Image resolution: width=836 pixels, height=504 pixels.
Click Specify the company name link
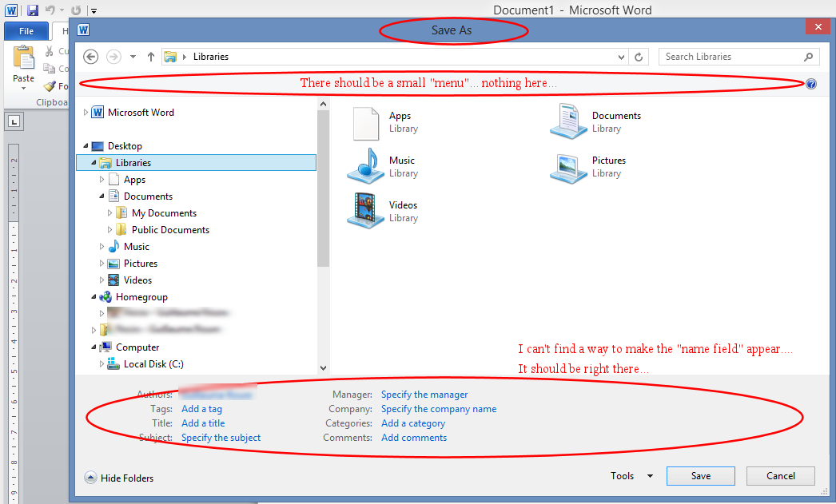click(439, 409)
